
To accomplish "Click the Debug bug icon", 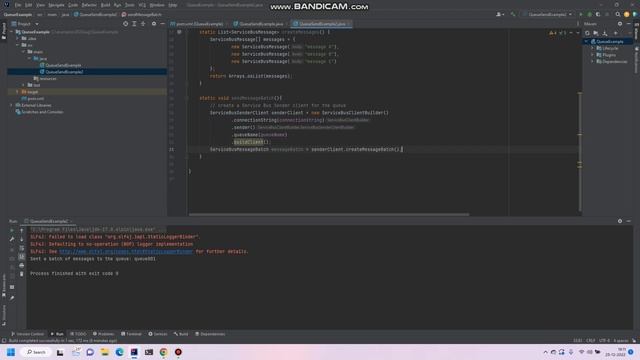I will tap(589, 14).
